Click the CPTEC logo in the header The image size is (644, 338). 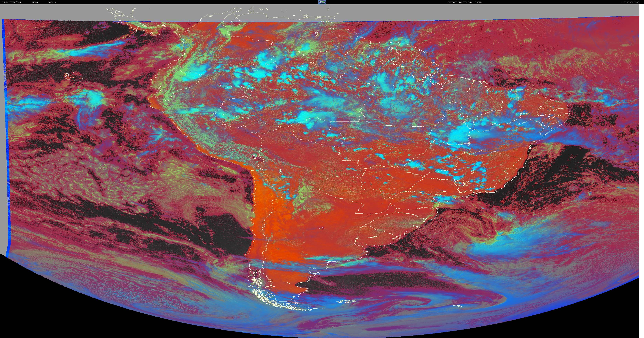click(x=322, y=2)
